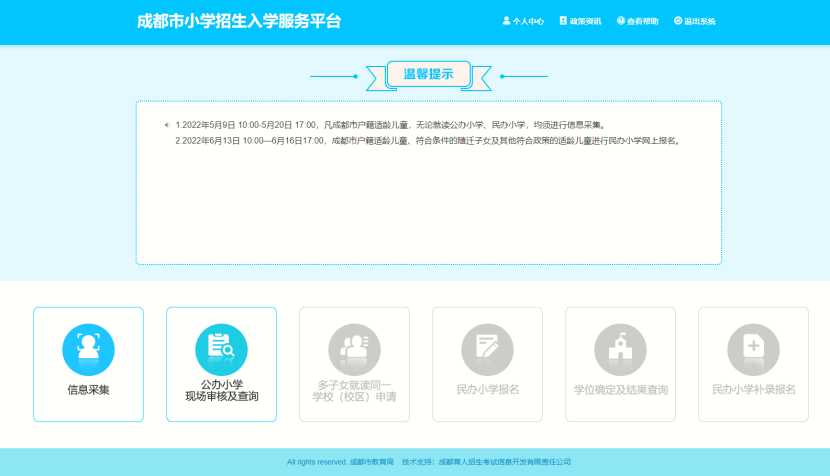This screenshot has height=476, width=830.
Task: Click the 信息采集 card label
Action: [88, 390]
